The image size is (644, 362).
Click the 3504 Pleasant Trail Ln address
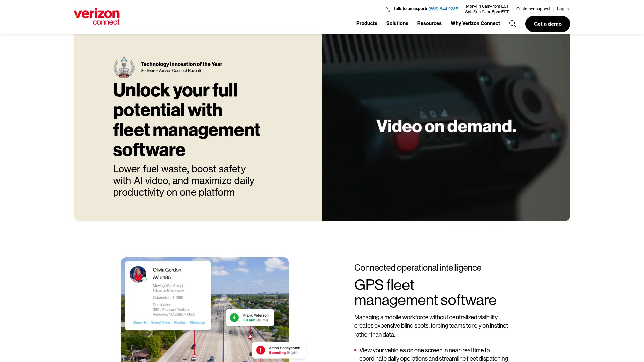[171, 310]
